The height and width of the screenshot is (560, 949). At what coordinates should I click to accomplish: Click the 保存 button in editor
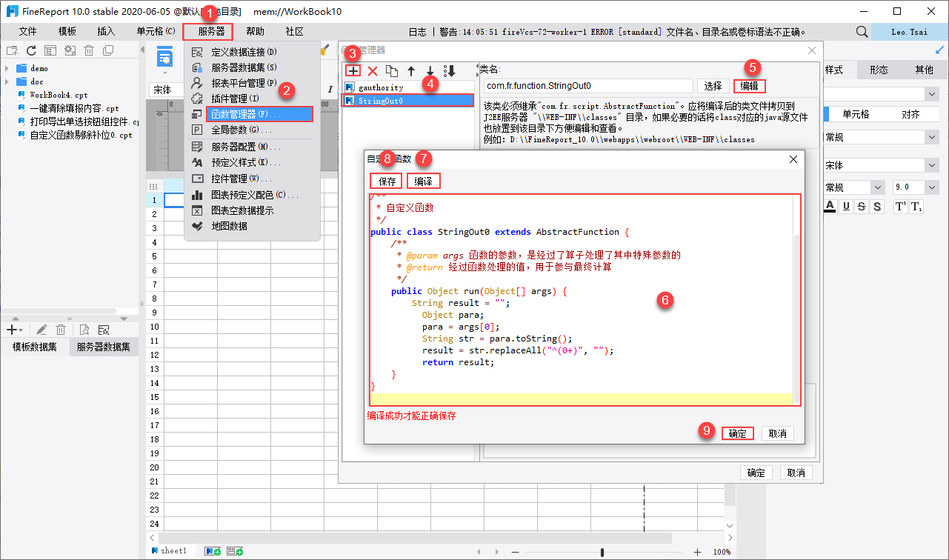coord(387,181)
